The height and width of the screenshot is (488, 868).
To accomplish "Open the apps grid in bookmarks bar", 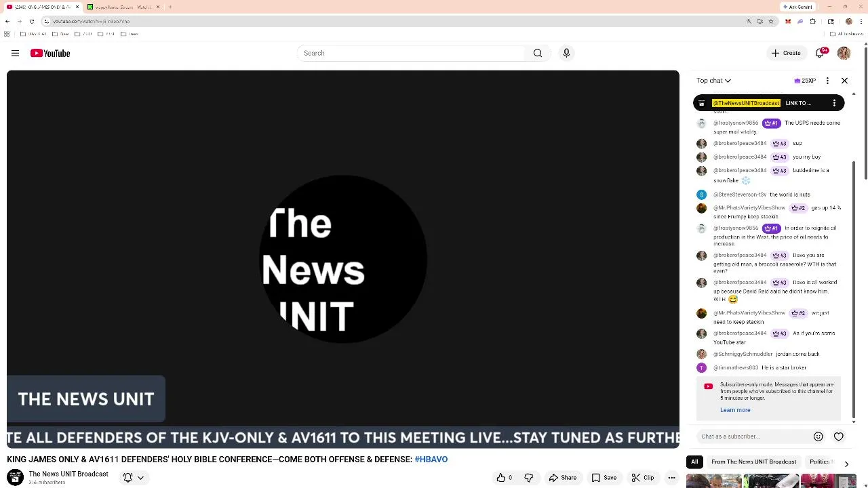I will (7, 34).
